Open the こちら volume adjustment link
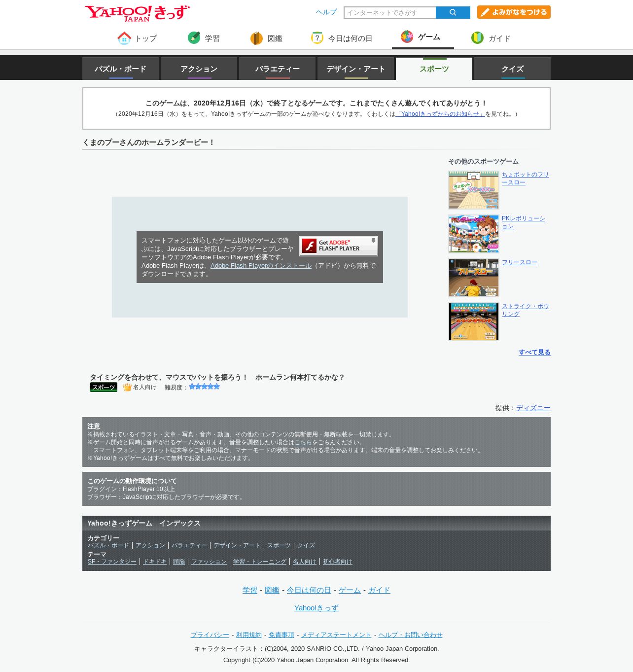Screen dimensions: 633x672 click(x=303, y=442)
